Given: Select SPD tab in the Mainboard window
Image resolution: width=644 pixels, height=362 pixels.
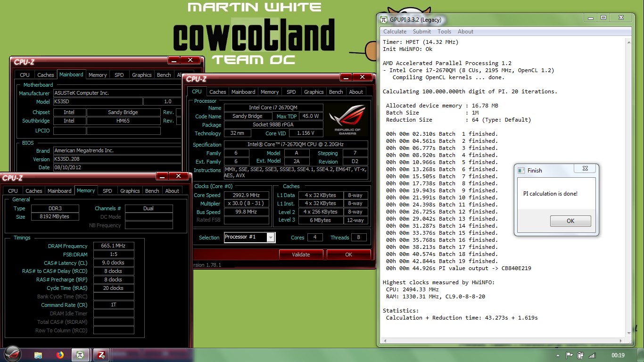Looking at the screenshot, I should coord(119,75).
